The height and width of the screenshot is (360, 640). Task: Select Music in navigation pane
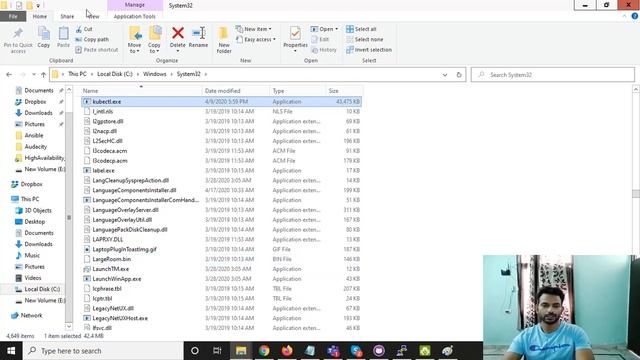[x=32, y=255]
